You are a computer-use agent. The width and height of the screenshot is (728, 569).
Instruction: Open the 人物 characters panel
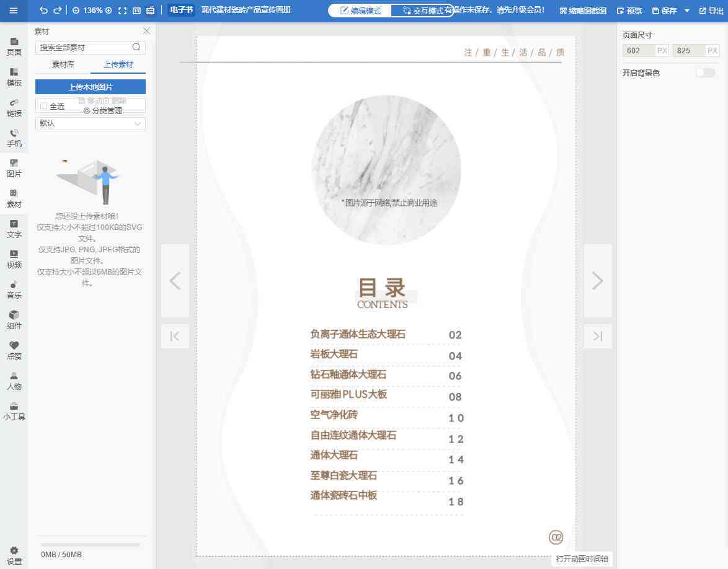(x=14, y=381)
